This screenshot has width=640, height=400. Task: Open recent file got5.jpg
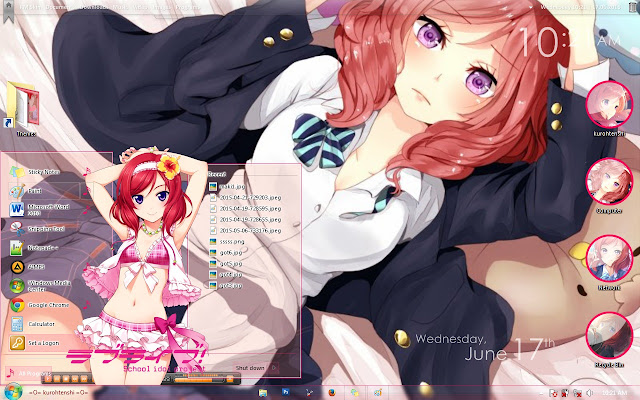coord(226,264)
